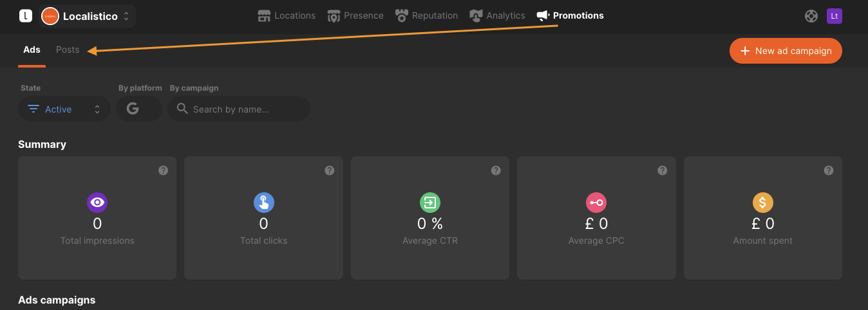
Task: Click the purple eye Total impressions icon
Action: [x=97, y=203]
